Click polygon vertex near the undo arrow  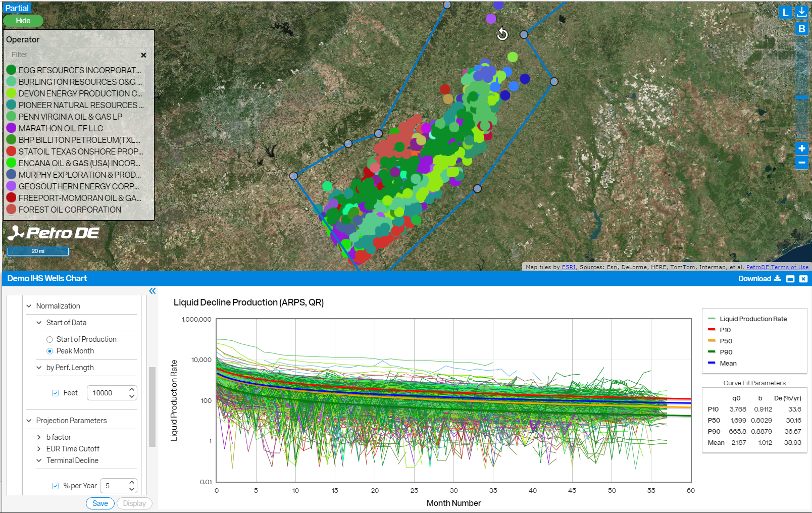click(524, 34)
